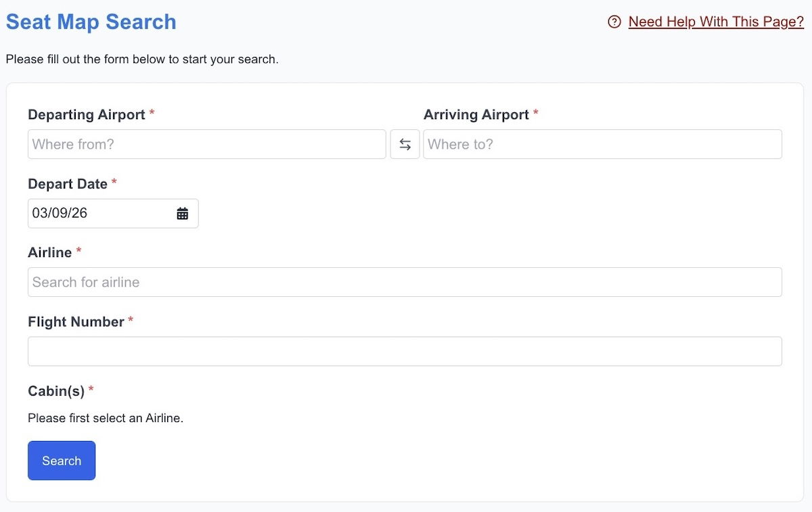
Task: Click the 'Please fill out the form' instruction text
Action: coord(142,60)
